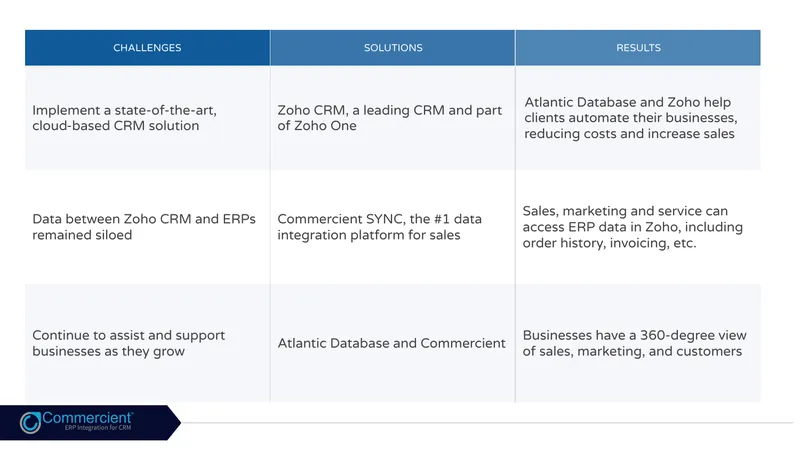The image size is (800, 450).
Task: Click the 'remained siloed' text line
Action: click(x=82, y=235)
